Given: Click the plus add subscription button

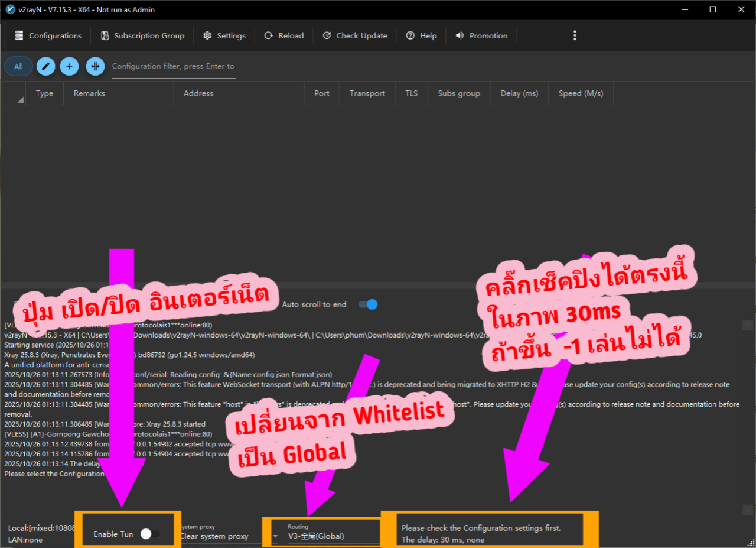Looking at the screenshot, I should coord(69,66).
